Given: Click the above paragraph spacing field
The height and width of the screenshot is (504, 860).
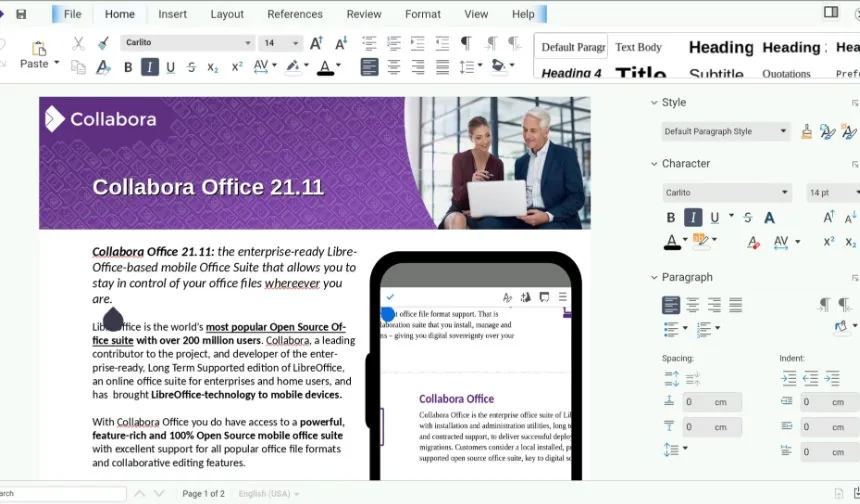Looking at the screenshot, I should click(712, 402).
